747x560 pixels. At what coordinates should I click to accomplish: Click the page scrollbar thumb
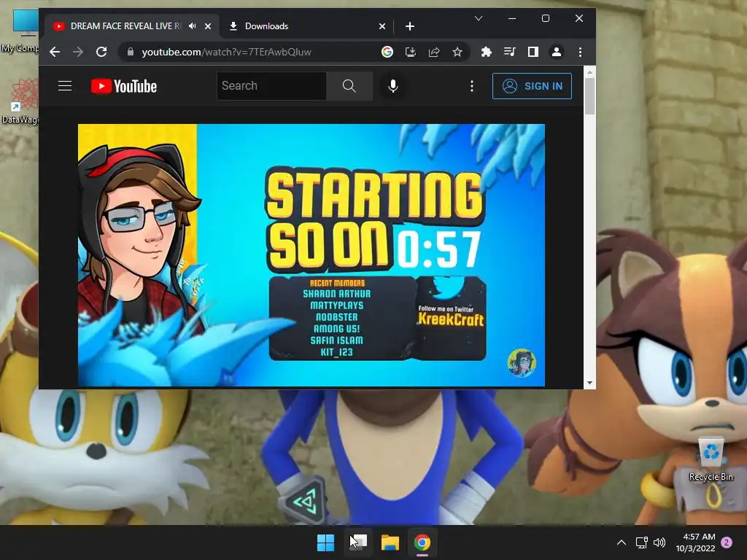[589, 96]
